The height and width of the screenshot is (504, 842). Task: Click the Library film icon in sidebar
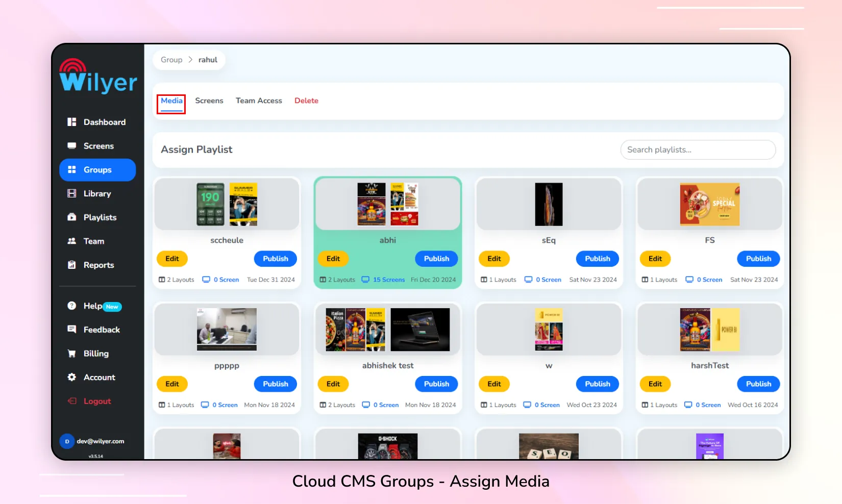(x=72, y=193)
